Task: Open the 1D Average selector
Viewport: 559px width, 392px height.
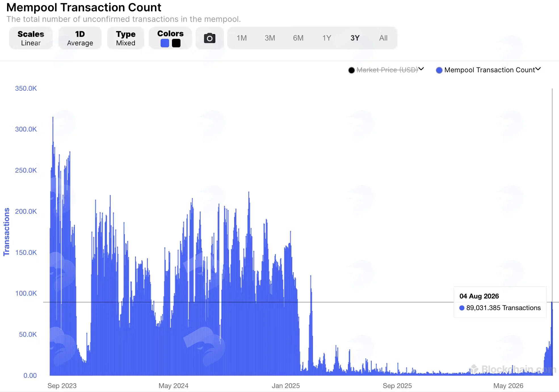Action: [80, 38]
